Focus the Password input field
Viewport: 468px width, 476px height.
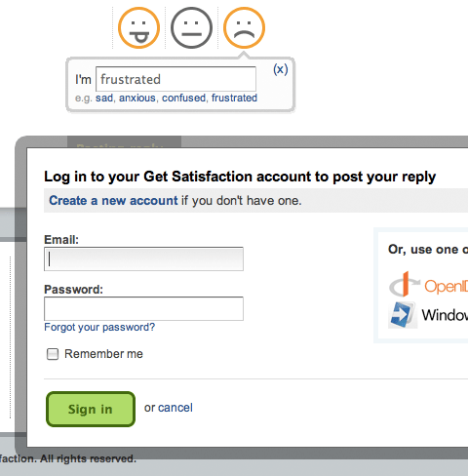click(x=143, y=308)
